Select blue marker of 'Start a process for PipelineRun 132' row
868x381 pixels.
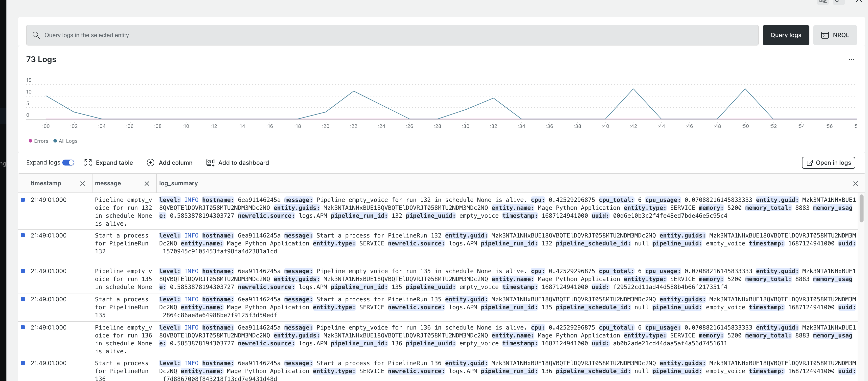(x=23, y=235)
